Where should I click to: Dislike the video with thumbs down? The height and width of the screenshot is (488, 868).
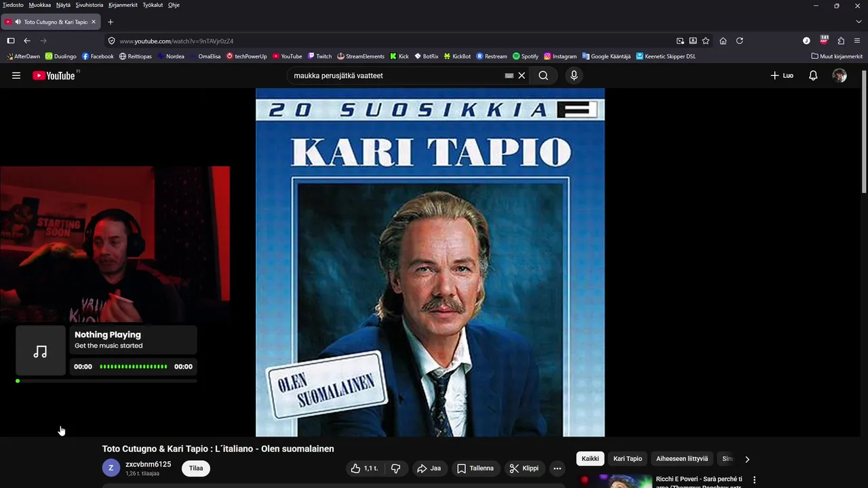click(x=396, y=468)
